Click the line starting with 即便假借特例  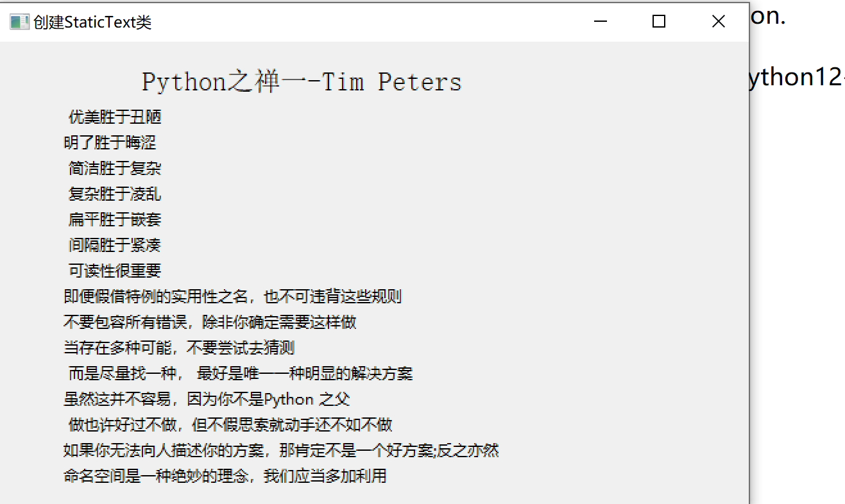coord(233,296)
